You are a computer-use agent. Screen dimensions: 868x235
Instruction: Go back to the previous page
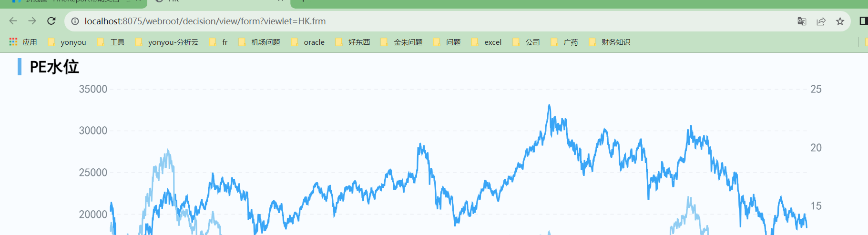pos(13,21)
